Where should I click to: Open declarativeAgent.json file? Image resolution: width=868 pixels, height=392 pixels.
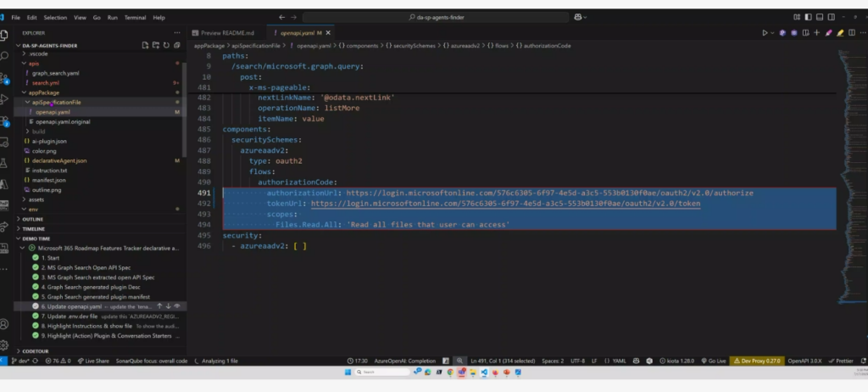coord(58,160)
